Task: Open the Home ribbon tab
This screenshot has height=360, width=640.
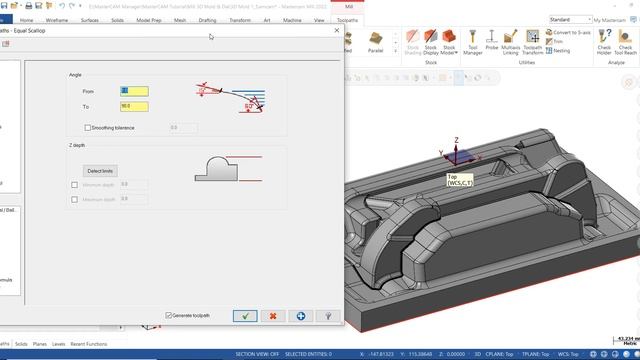Action: (27, 20)
